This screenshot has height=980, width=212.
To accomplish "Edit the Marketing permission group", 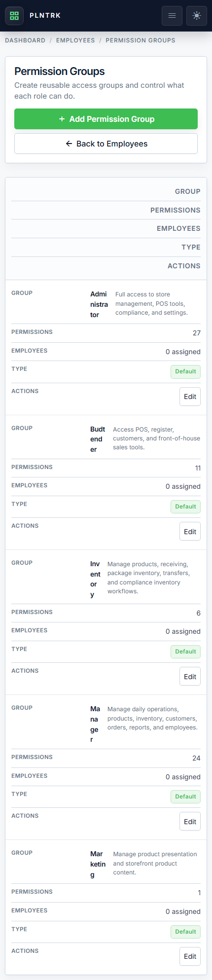I will pyautogui.click(x=190, y=956).
